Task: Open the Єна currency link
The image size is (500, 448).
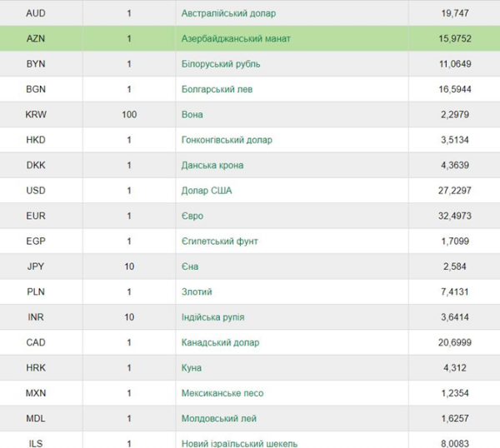Action: [190, 266]
